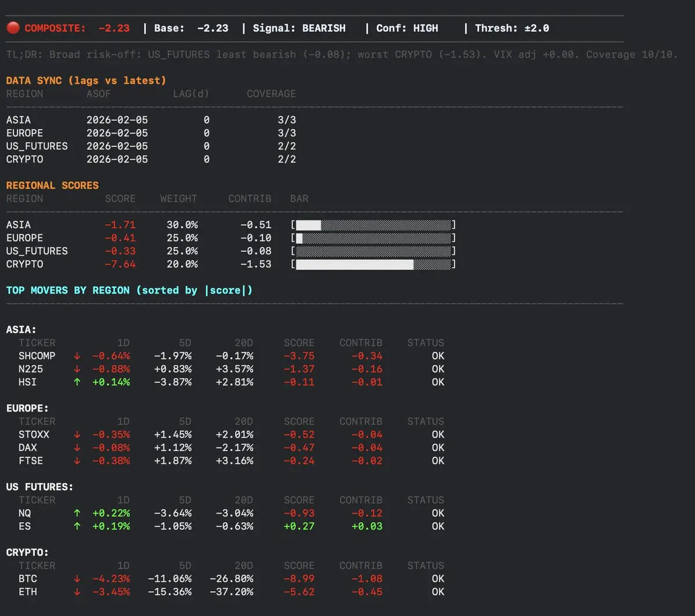695x616 pixels.
Task: Click the ES green contrib value +0.03
Action: coord(367,526)
